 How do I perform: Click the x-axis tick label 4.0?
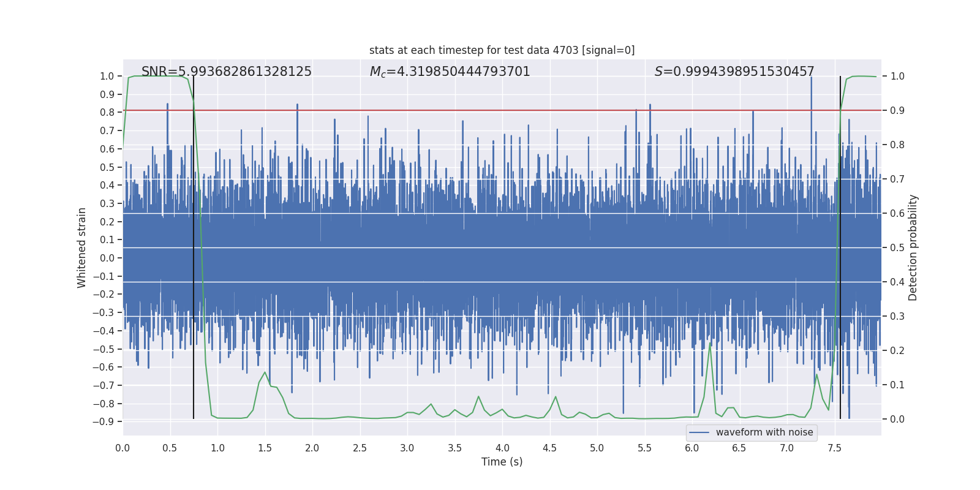tap(502, 448)
